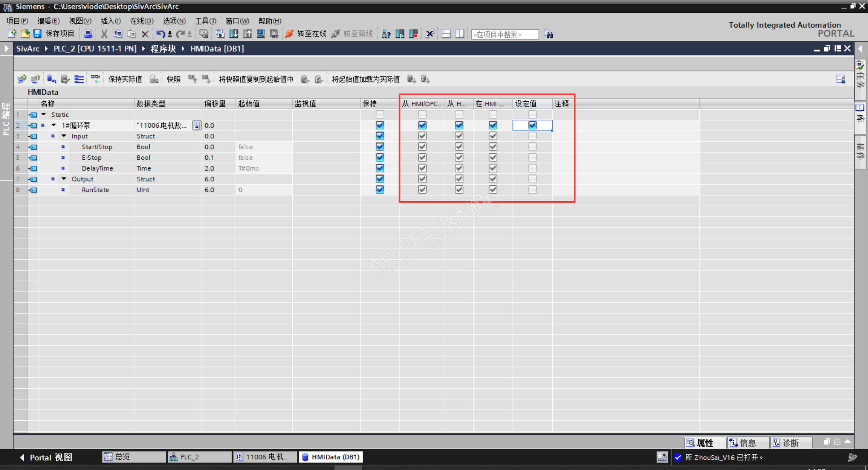Toggle 从 HMI/OPC checkbox in 1#循环泵 row
The width and height of the screenshot is (868, 470).
coord(422,125)
